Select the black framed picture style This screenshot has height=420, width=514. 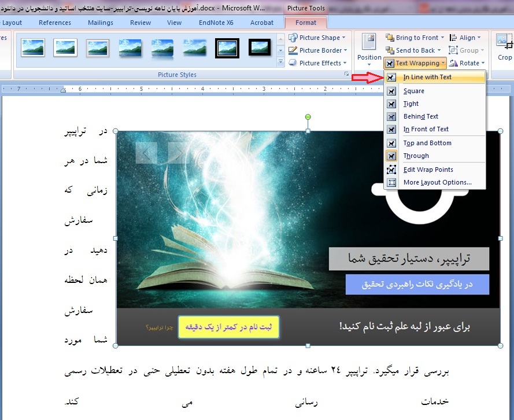pos(227,49)
